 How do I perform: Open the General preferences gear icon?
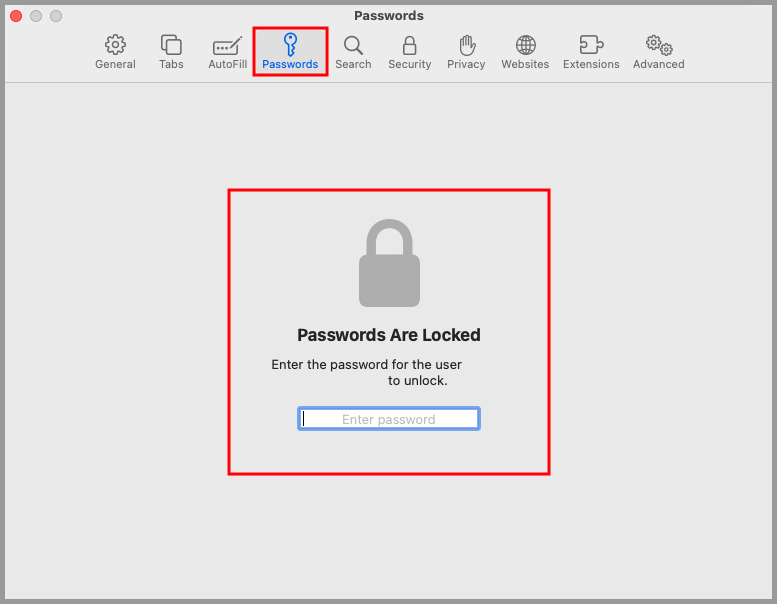point(115,45)
